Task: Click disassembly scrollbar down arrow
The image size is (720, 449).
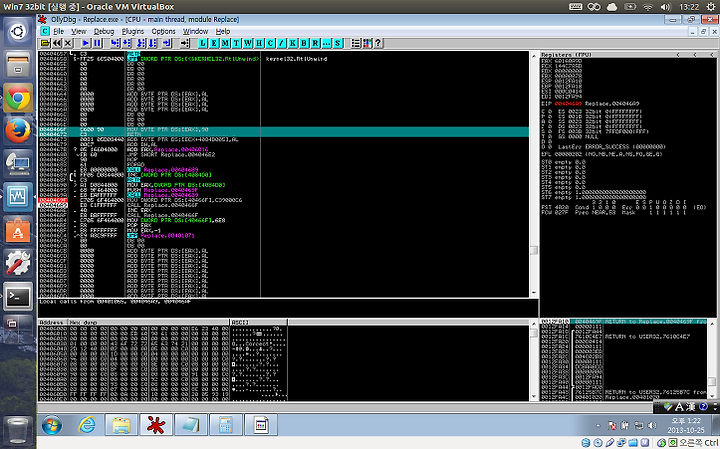Action: [x=534, y=292]
